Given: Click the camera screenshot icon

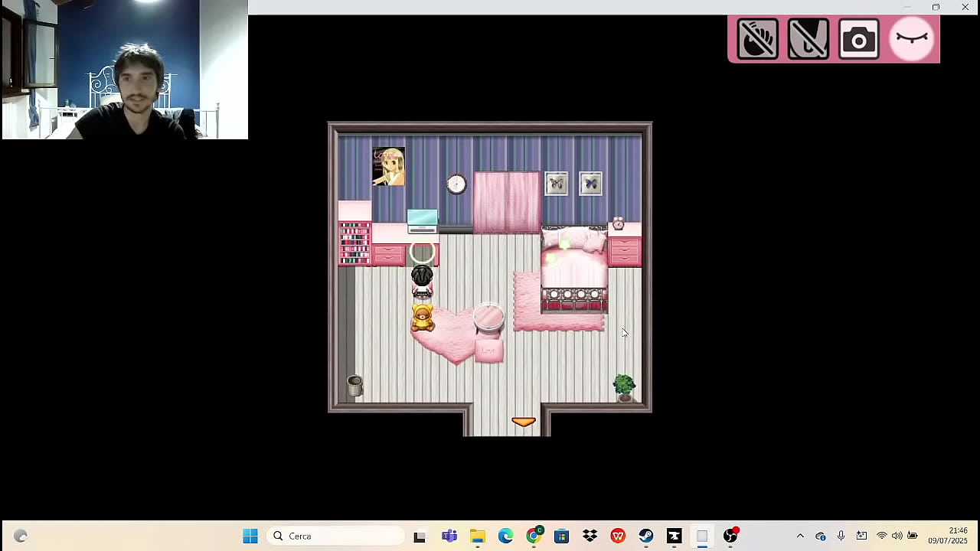Looking at the screenshot, I should (858, 39).
